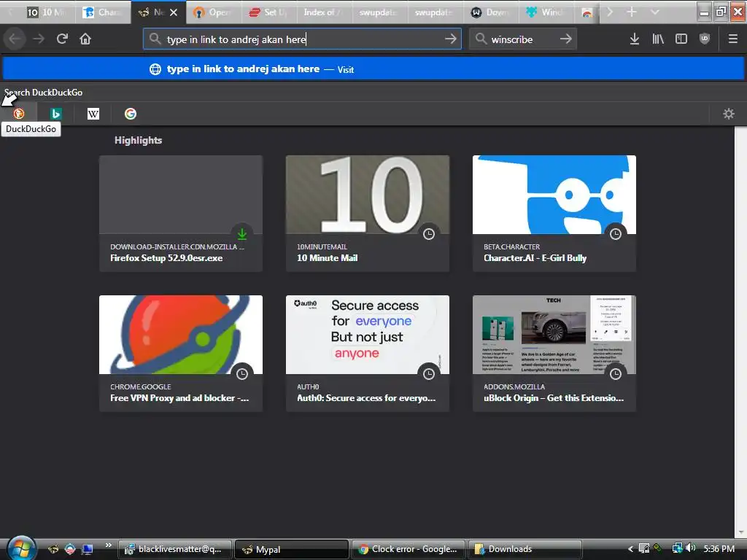
Task: Switch to the OpenVPN tab
Action: 214,12
